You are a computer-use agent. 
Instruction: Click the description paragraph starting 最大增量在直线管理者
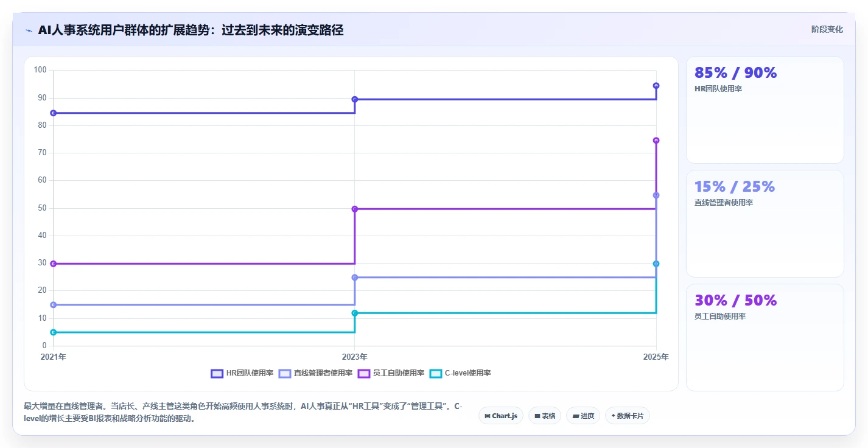pyautogui.click(x=243, y=412)
